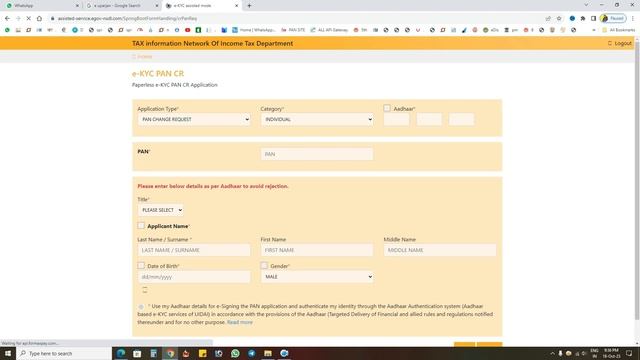This screenshot has width=640, height=360.
Task: Open the ALL API Gateway bookmark
Action: click(x=329, y=30)
